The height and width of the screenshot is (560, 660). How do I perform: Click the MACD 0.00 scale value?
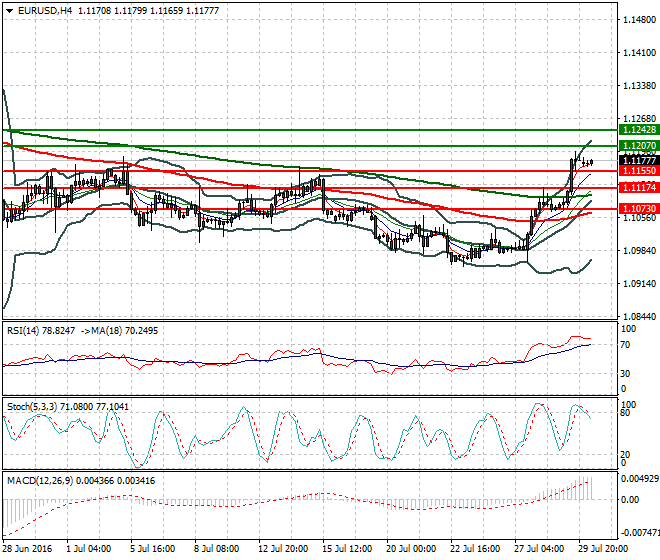(x=630, y=500)
